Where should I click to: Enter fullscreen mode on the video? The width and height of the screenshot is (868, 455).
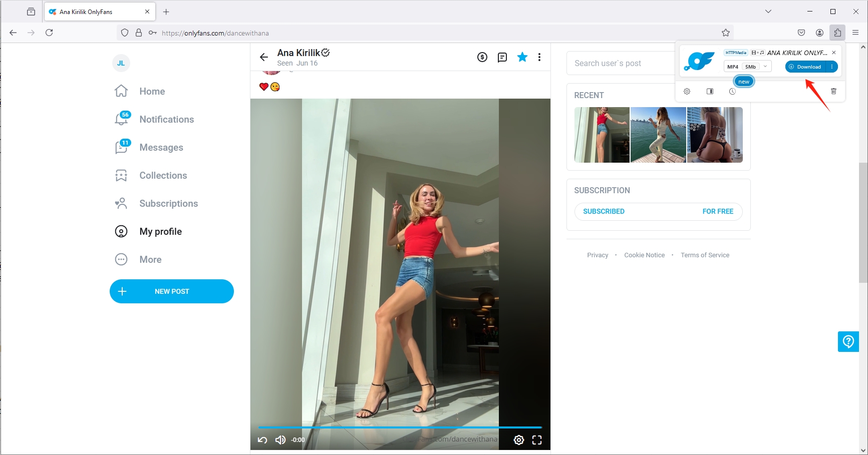click(x=537, y=439)
